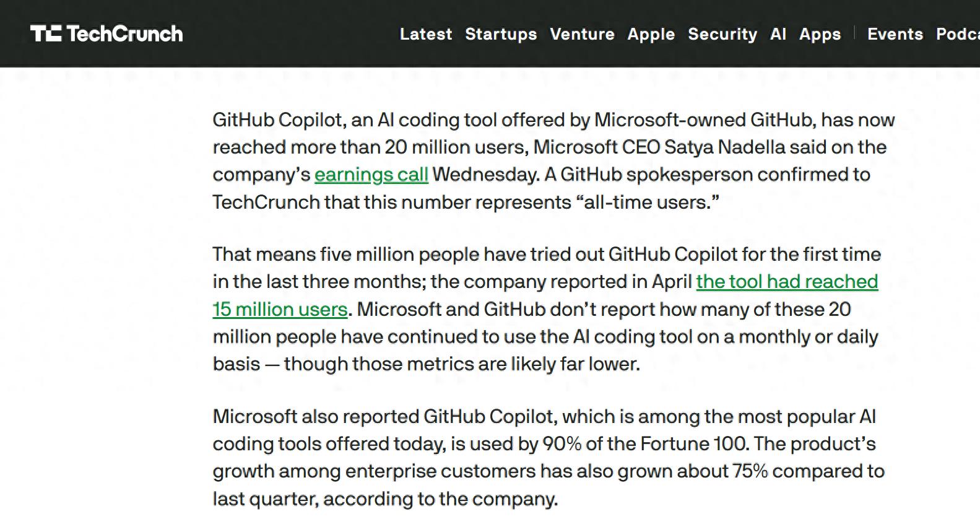
Task: Click 'the tool had reached' hyperlink text
Action: tap(787, 281)
